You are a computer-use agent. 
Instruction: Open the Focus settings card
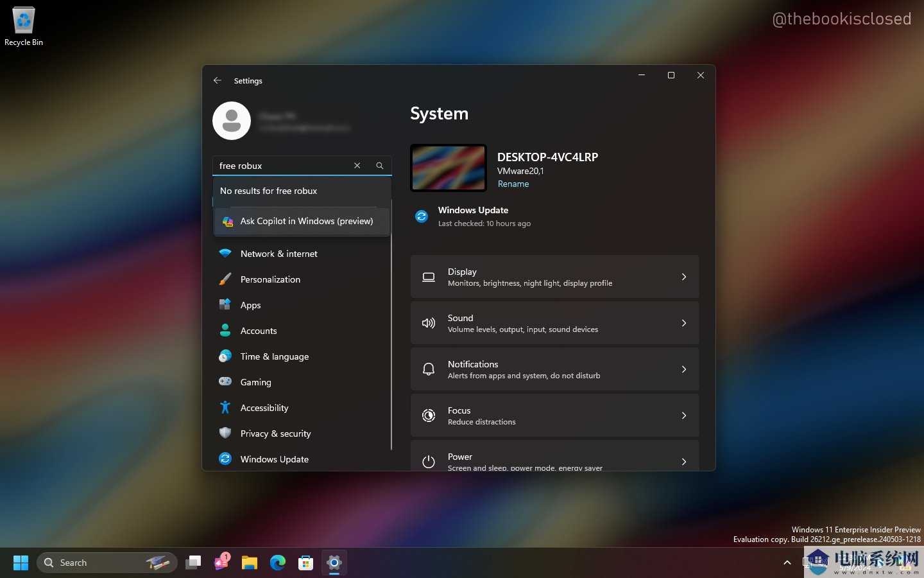pos(554,416)
